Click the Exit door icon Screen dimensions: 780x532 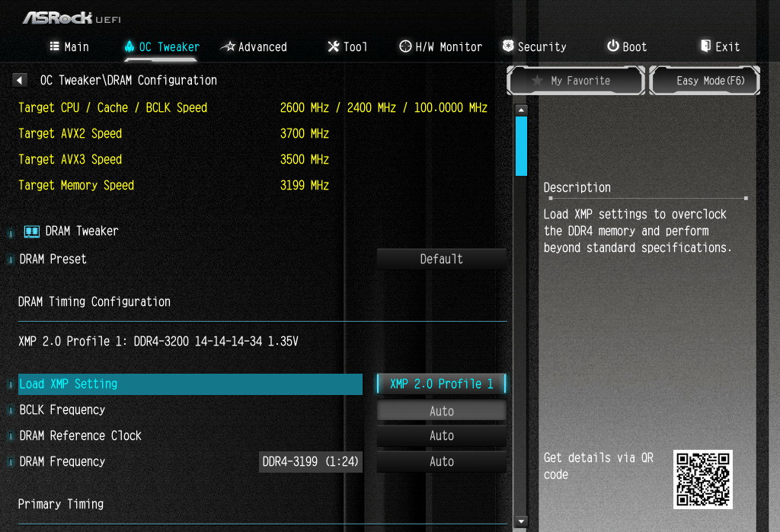point(705,46)
